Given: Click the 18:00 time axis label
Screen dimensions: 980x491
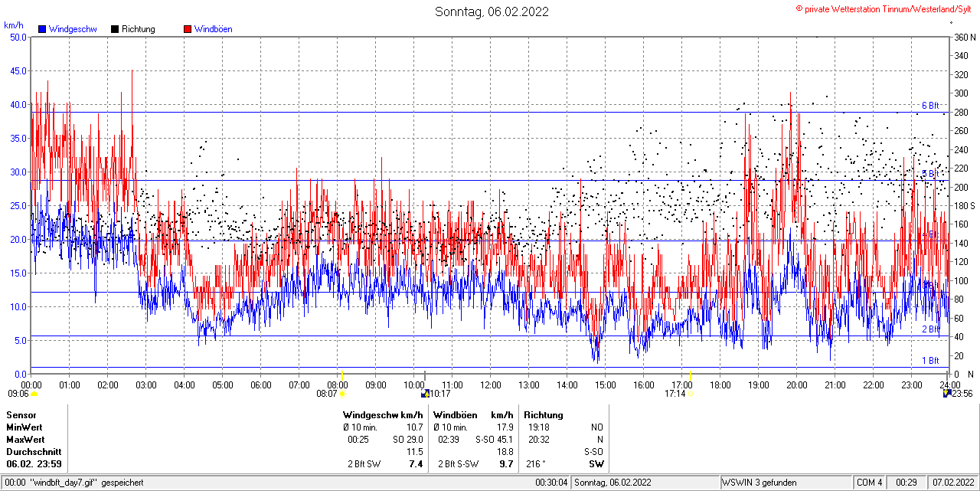Looking at the screenshot, I should [720, 385].
